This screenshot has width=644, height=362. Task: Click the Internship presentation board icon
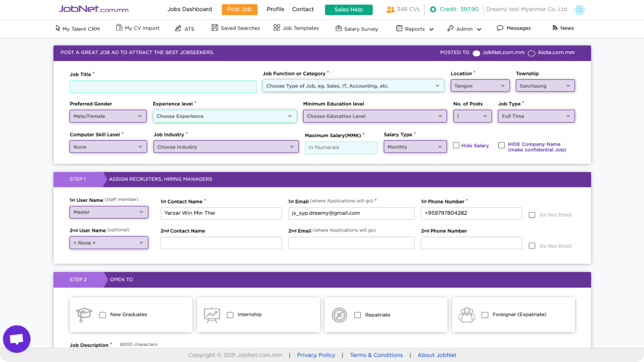click(x=212, y=315)
